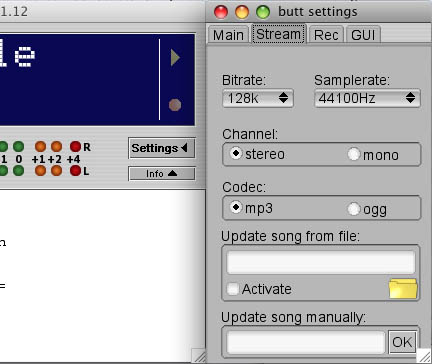Open the Samplerate 44100Hz dropdown

[367, 98]
